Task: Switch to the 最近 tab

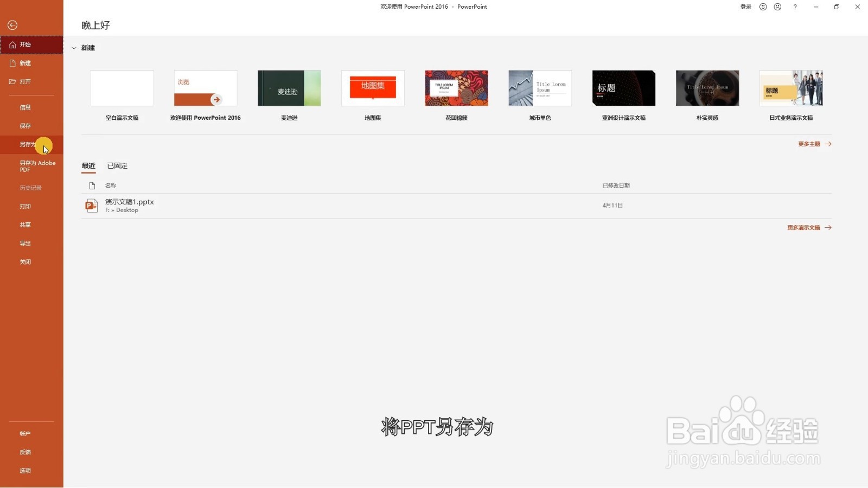Action: [88, 166]
